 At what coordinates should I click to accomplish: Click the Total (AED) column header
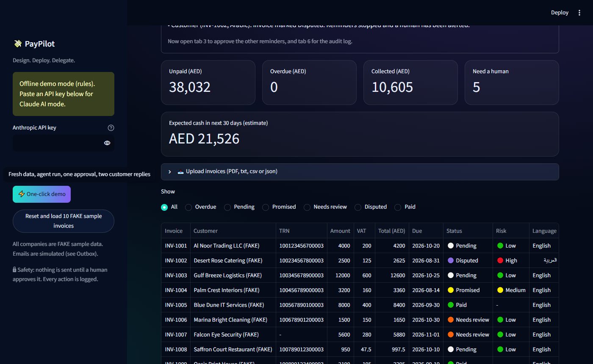(x=392, y=231)
